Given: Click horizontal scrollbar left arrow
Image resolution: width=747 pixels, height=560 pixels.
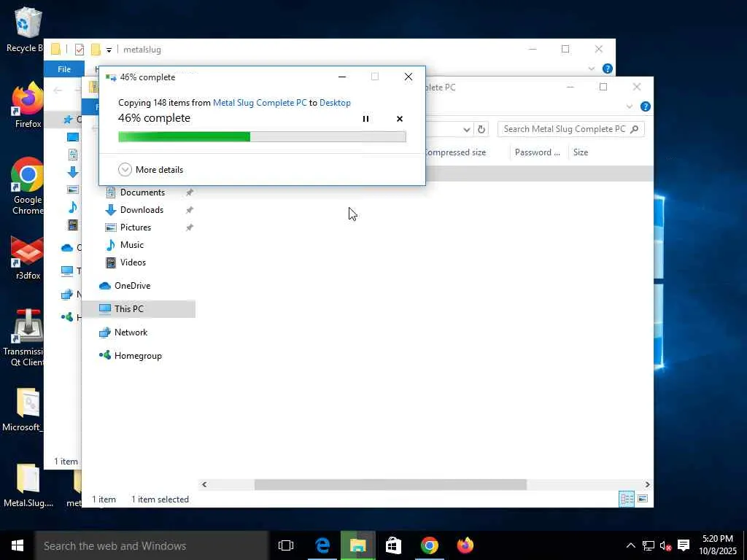Looking at the screenshot, I should click(204, 485).
